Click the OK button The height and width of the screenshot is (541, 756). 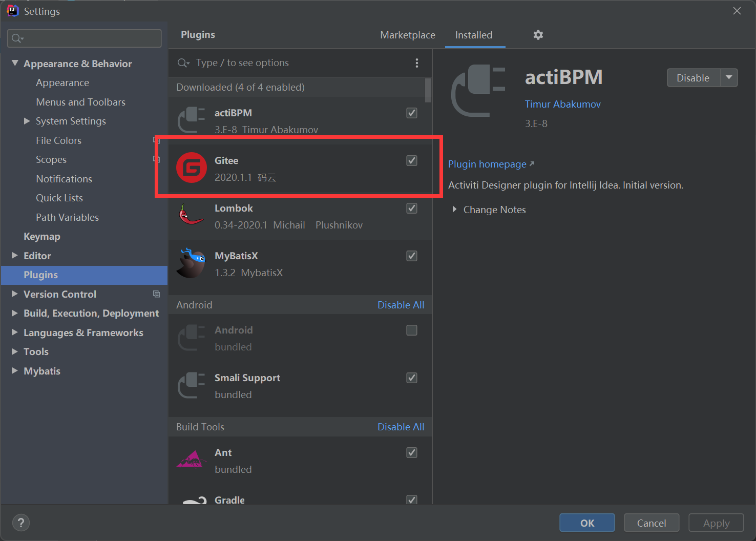pyautogui.click(x=587, y=523)
